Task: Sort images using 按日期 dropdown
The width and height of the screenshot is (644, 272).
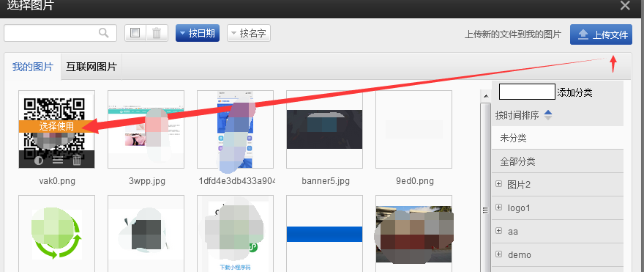Action: tap(198, 33)
